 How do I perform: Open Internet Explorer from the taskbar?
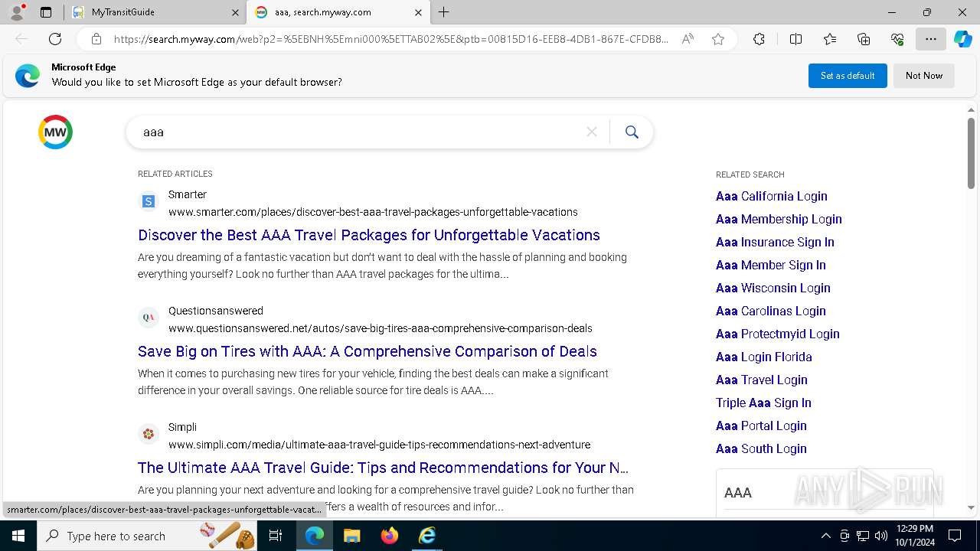[427, 536]
